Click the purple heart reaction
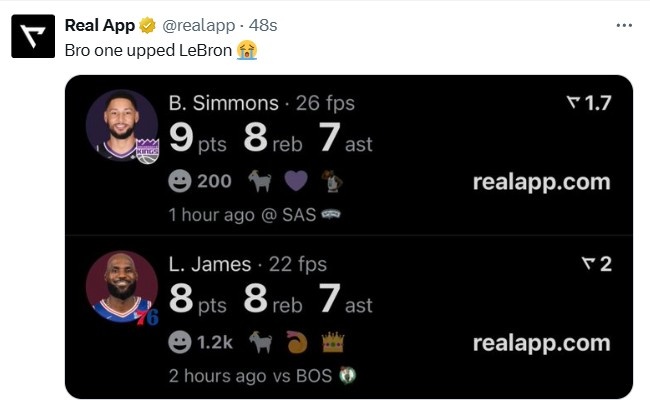This screenshot has height=408, width=650. [296, 181]
